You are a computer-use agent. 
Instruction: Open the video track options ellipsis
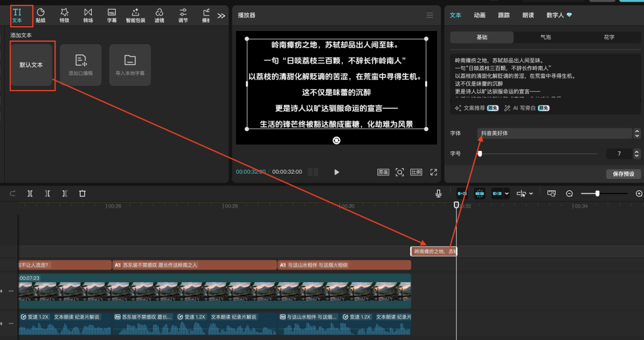point(11,290)
